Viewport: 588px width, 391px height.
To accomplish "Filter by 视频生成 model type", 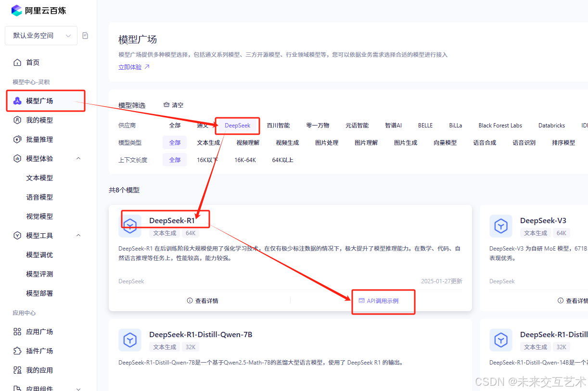I will [287, 143].
